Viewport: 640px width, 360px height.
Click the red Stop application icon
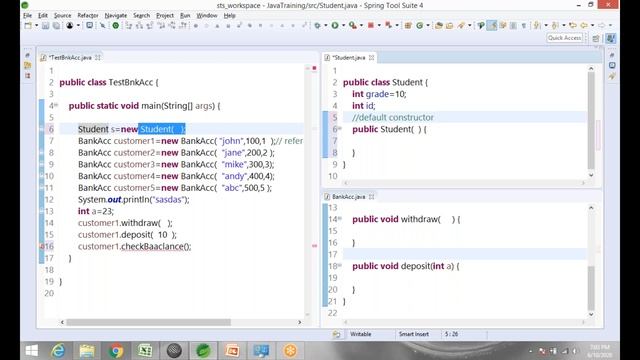coord(371,25)
